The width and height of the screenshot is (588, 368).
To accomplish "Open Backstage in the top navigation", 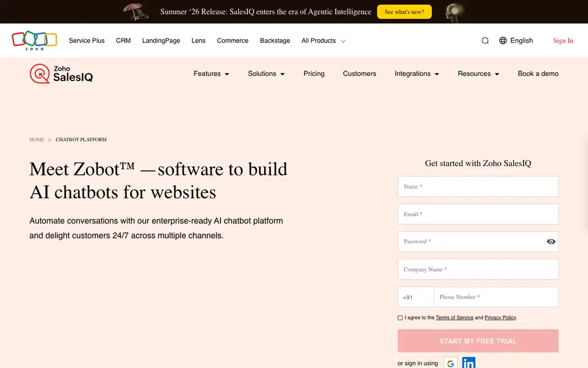I will coord(275,41).
